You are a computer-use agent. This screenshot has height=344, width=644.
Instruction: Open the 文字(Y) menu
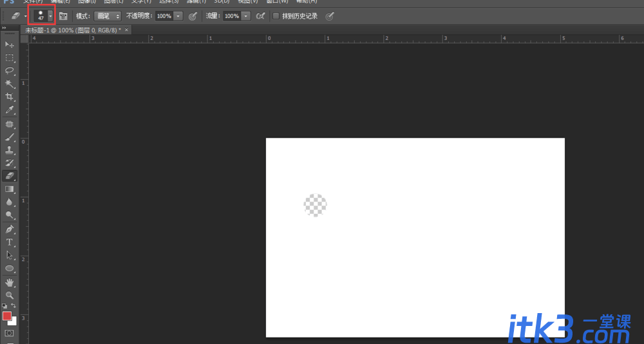point(141,2)
